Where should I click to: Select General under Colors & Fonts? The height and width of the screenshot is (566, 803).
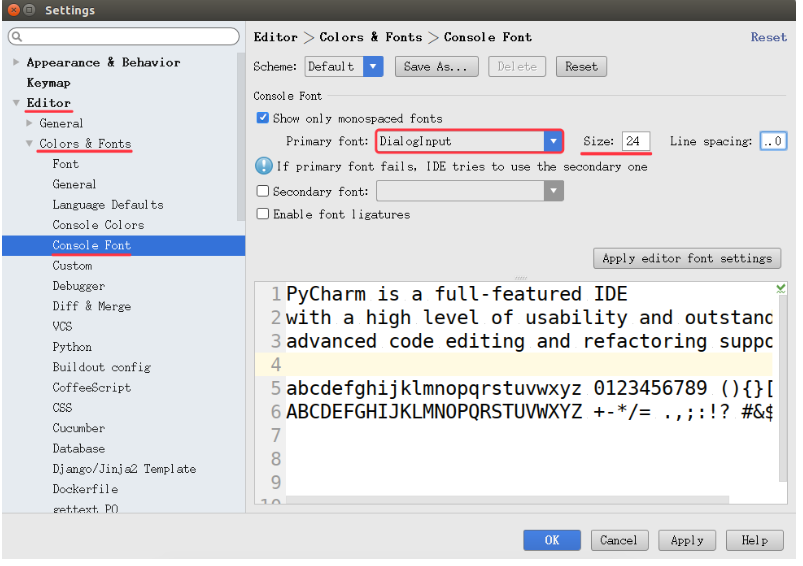(x=74, y=184)
